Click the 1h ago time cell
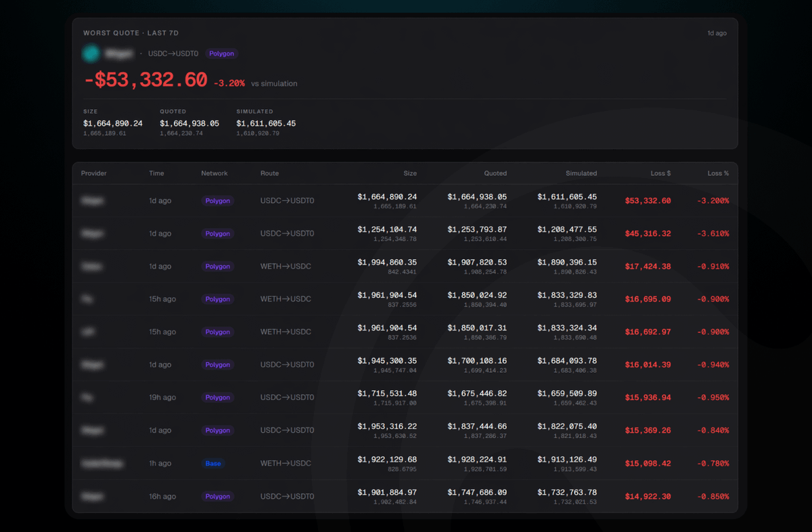The height and width of the screenshot is (532, 812). [x=160, y=464]
